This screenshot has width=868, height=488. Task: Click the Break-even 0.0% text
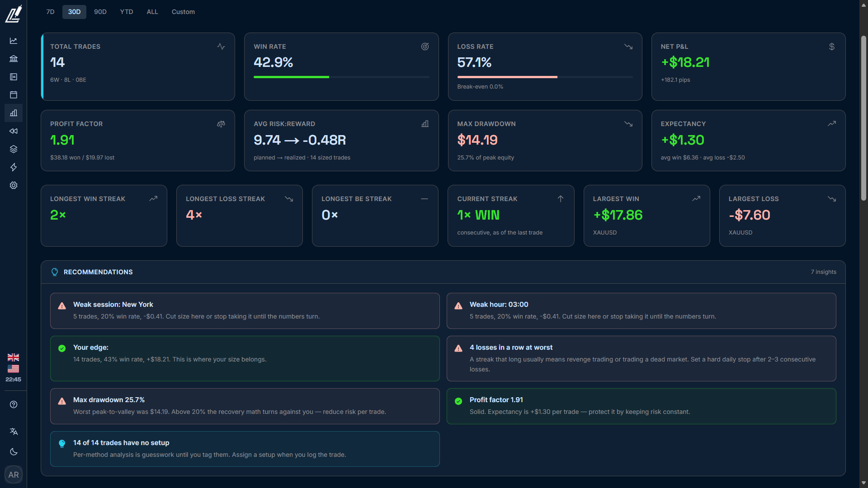pos(480,87)
